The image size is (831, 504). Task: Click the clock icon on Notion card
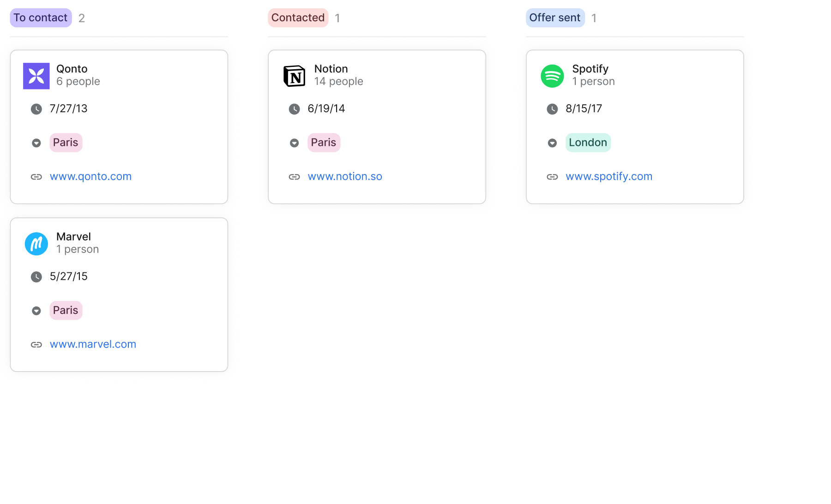[295, 109]
